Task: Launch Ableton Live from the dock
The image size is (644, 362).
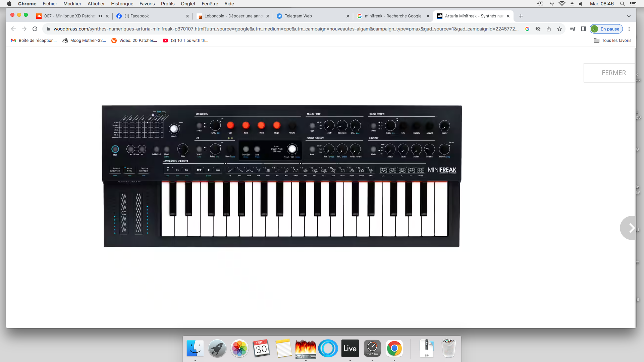Action: (350, 349)
